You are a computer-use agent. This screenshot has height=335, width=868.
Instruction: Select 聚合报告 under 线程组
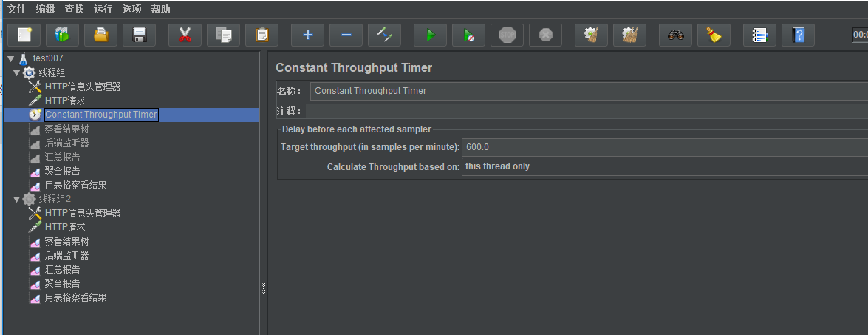coord(63,171)
